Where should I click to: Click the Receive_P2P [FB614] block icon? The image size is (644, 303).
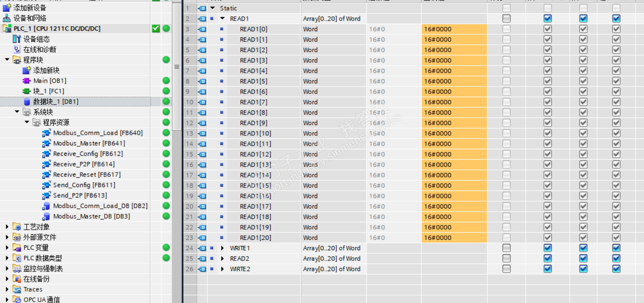(x=46, y=164)
